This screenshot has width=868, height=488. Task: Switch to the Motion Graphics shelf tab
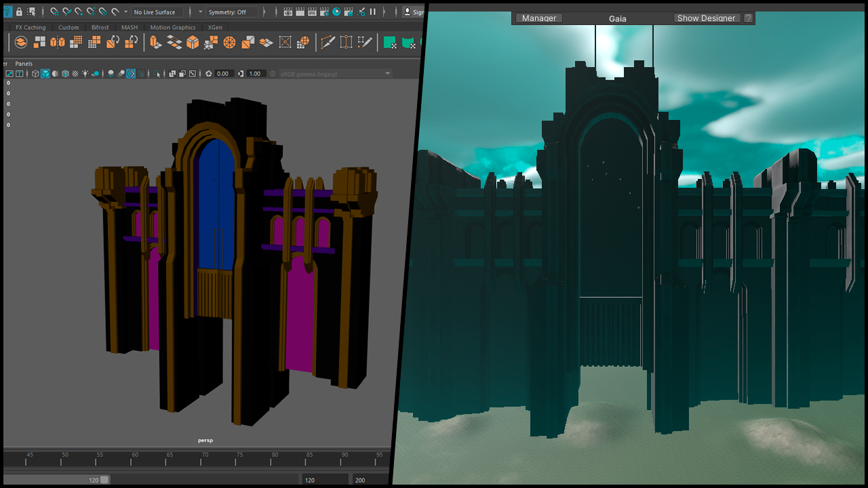point(172,27)
